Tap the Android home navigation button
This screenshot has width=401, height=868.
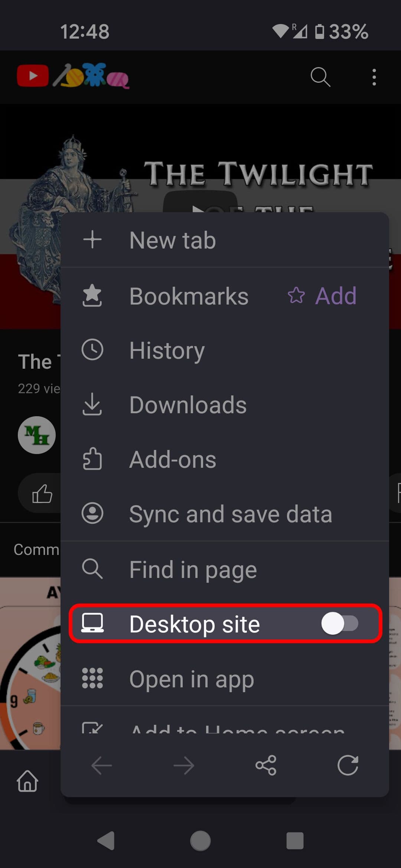pyautogui.click(x=200, y=840)
